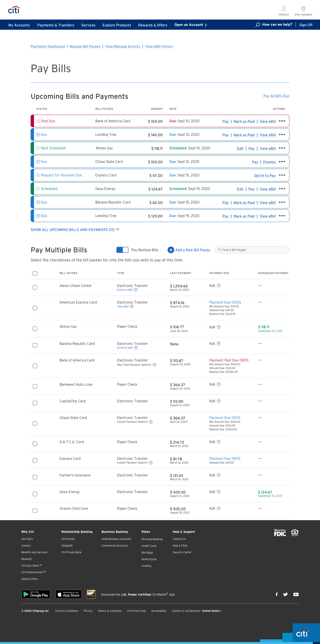Screen dimensions: 320x644
Task: Click the Member FDIC logo
Action: 280,533
